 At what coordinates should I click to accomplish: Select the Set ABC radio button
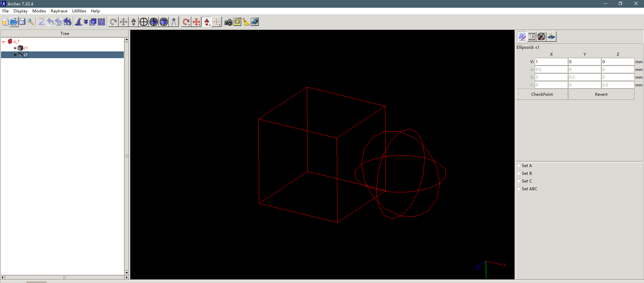pyautogui.click(x=519, y=189)
